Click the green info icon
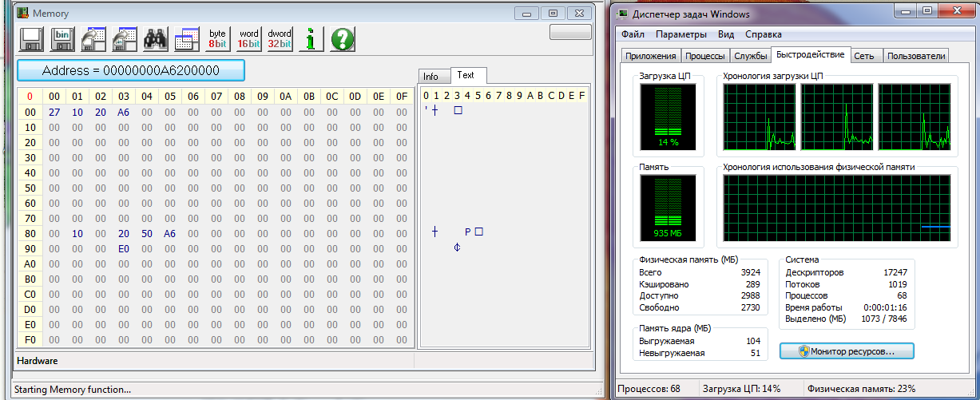The image size is (980, 400). (311, 38)
